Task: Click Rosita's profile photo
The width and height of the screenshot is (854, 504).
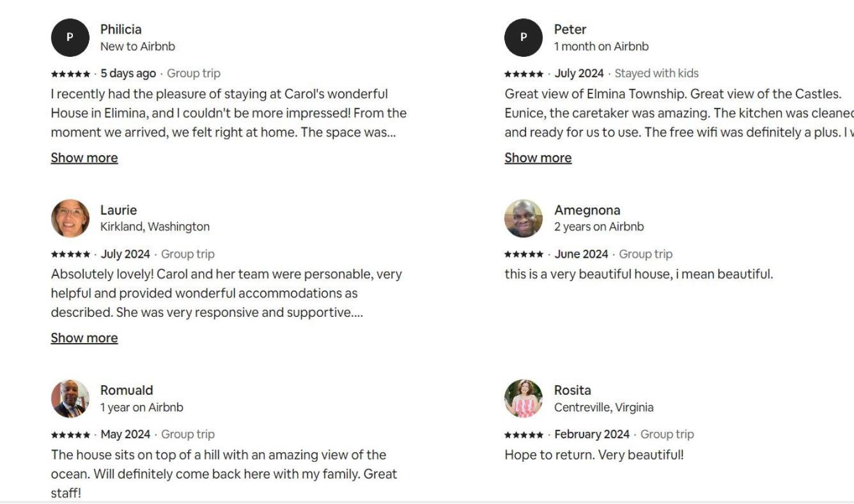Action: (x=524, y=399)
